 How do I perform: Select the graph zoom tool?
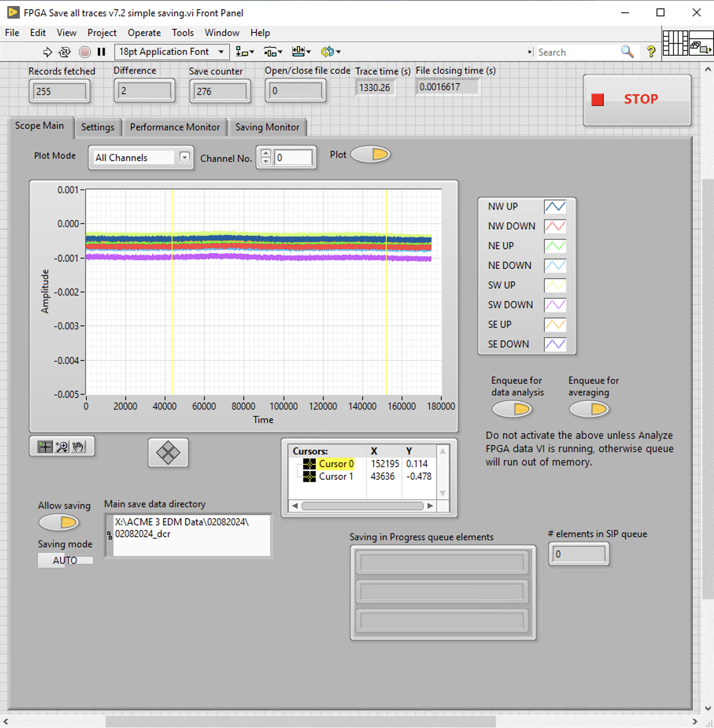(62, 447)
